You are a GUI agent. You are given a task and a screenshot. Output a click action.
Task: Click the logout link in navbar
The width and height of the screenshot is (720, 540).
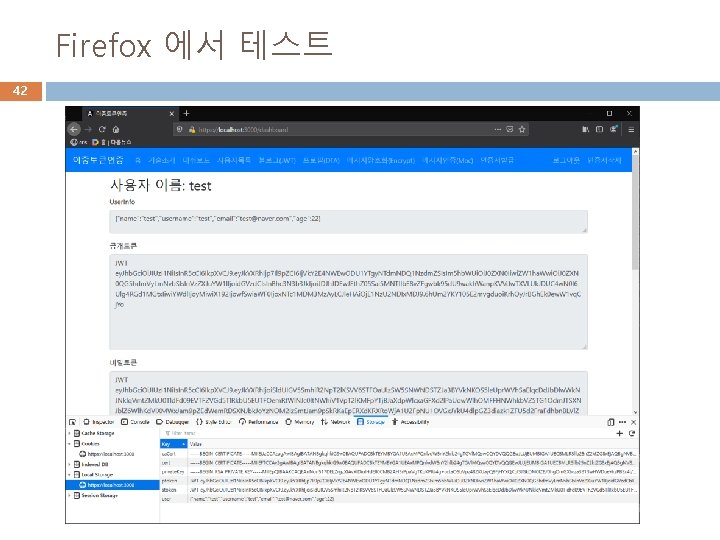click(x=566, y=160)
